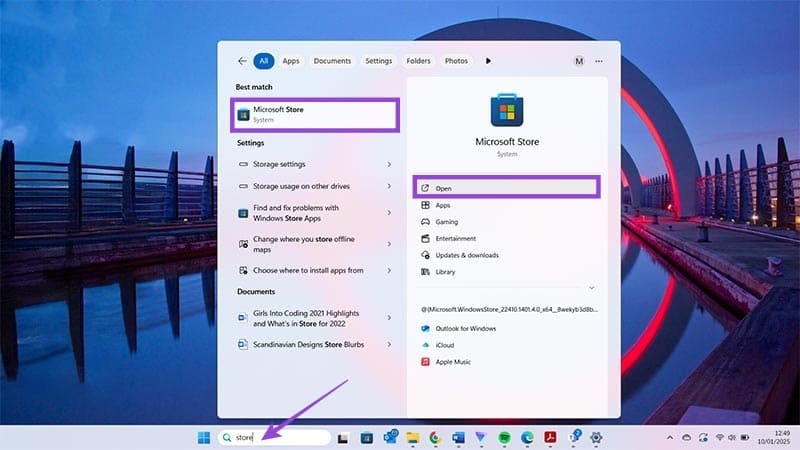Open the three-dots options menu
Viewport: 800px width, 450px height.
[x=599, y=61]
